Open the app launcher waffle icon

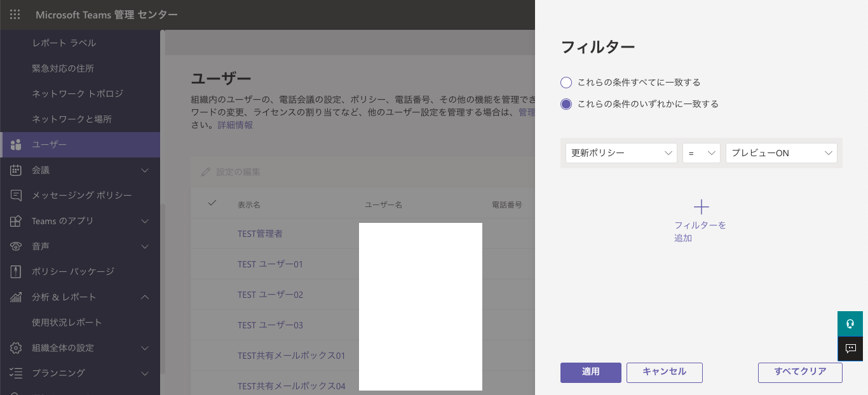15,15
